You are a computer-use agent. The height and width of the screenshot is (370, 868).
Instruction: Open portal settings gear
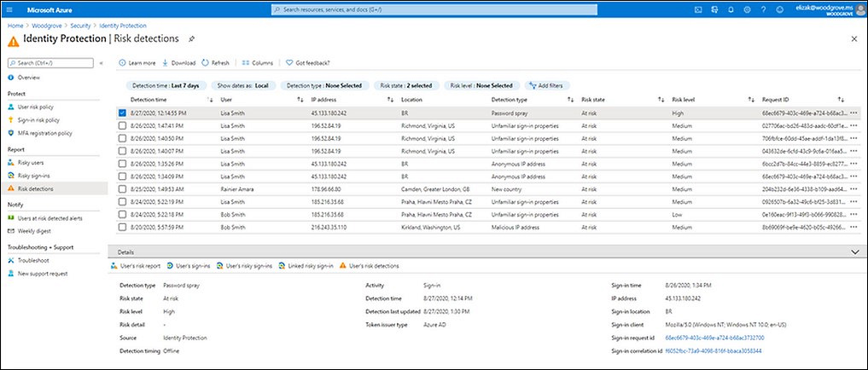click(748, 9)
